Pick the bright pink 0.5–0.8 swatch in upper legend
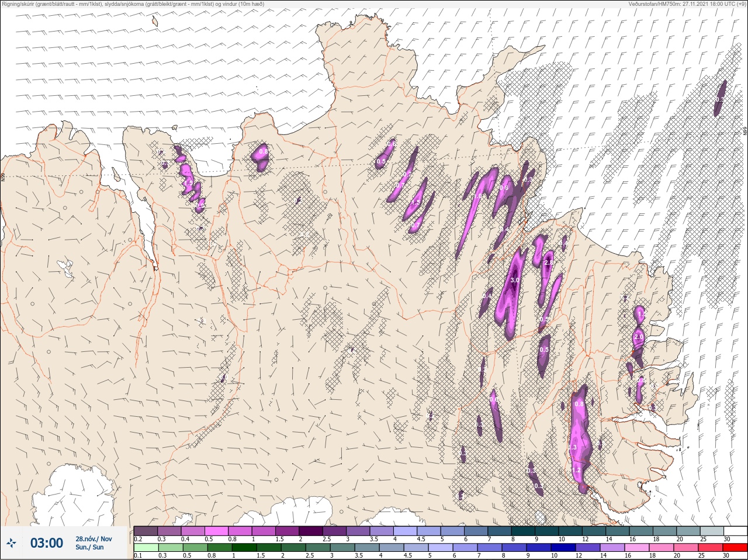 point(217,531)
